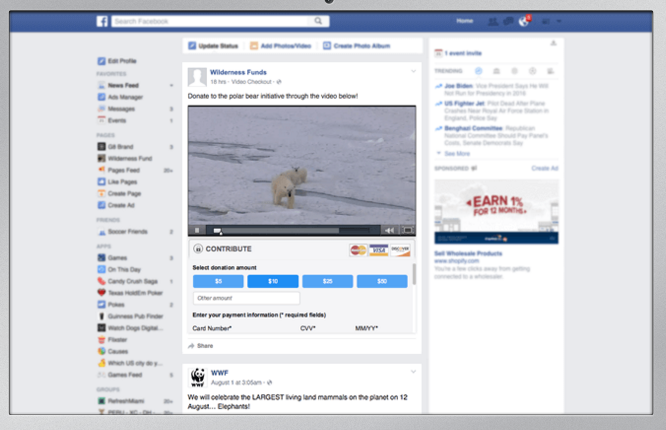
Task: Click Pages Feed icon in sidebar
Action: [x=102, y=170]
